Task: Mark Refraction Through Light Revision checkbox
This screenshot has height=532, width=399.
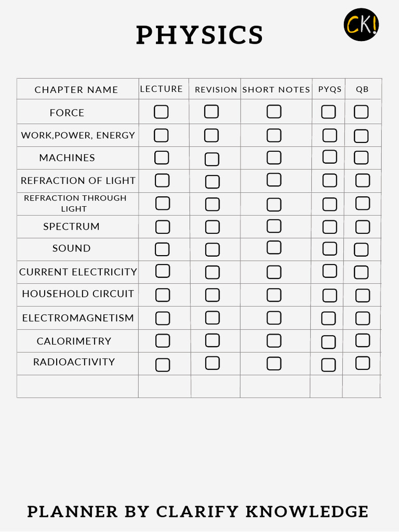Action: click(x=212, y=204)
